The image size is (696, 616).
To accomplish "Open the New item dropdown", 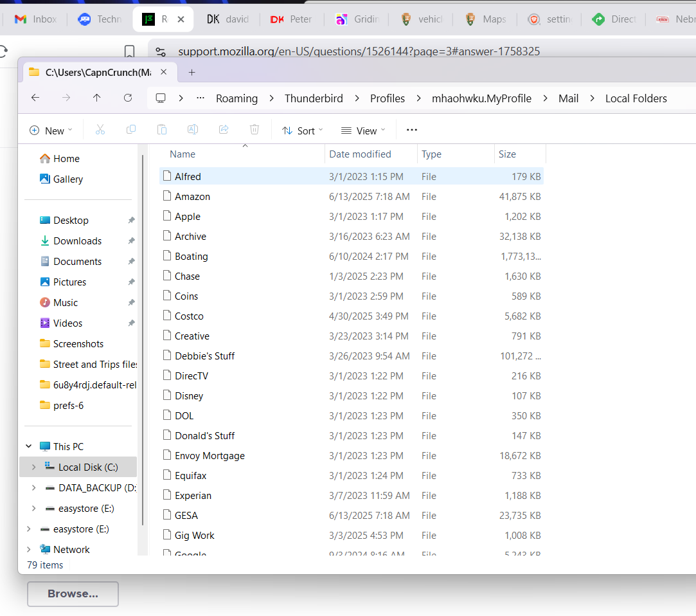I will [x=51, y=131].
